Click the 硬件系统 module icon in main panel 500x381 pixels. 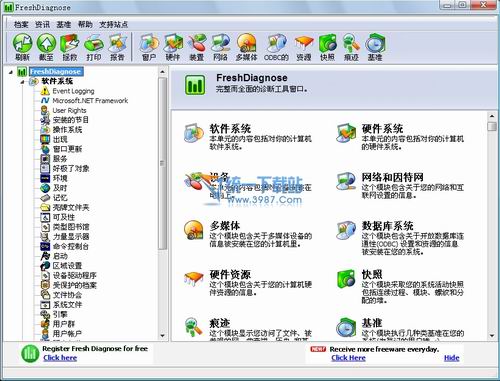pos(346,133)
